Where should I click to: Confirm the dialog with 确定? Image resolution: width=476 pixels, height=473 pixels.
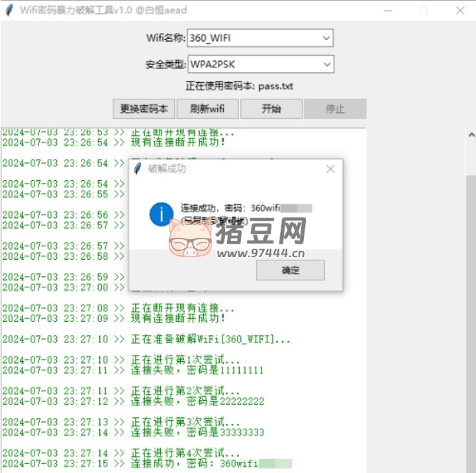click(290, 270)
